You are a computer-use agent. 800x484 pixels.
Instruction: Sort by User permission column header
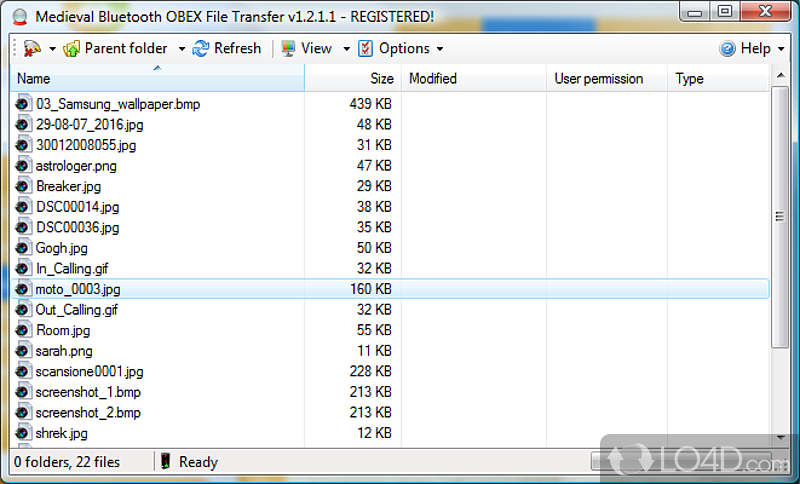point(607,78)
